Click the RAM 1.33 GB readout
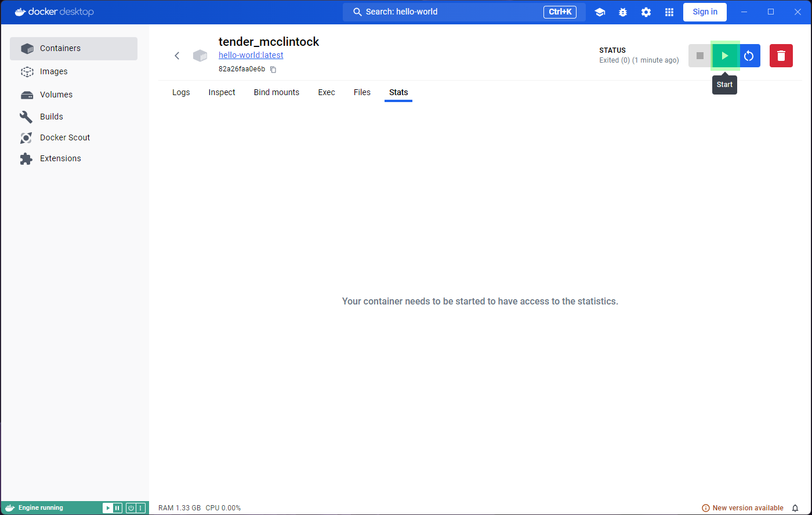Viewport: 812px width, 515px height. tap(179, 508)
